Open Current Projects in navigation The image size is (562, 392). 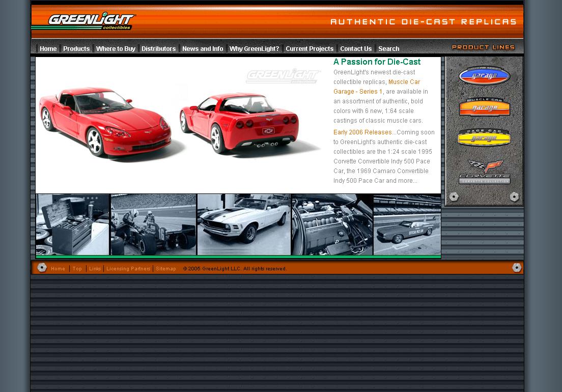point(310,49)
